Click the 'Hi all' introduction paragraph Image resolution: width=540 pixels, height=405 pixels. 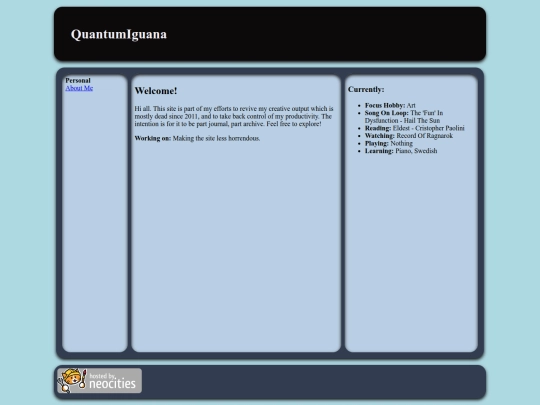234,116
